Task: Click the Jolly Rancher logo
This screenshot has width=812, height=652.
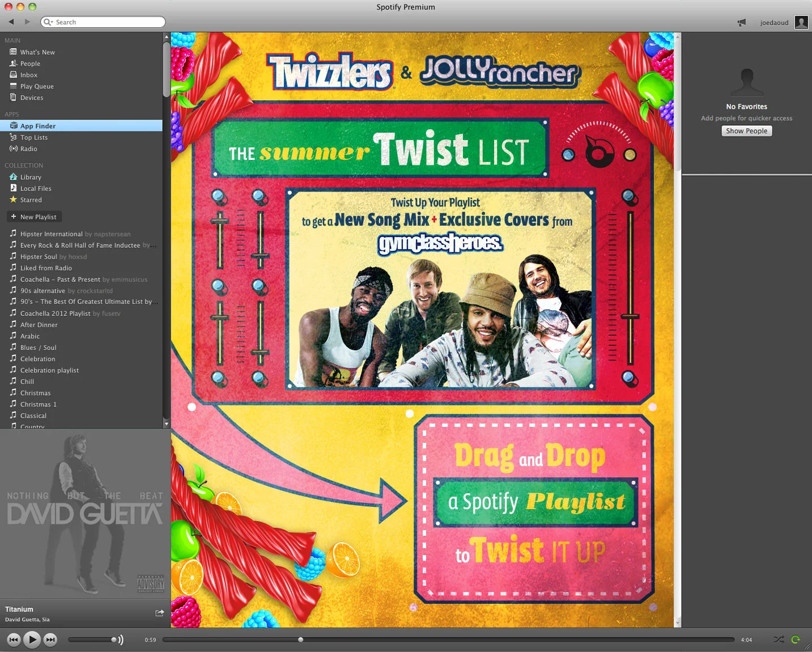Action: tap(500, 71)
